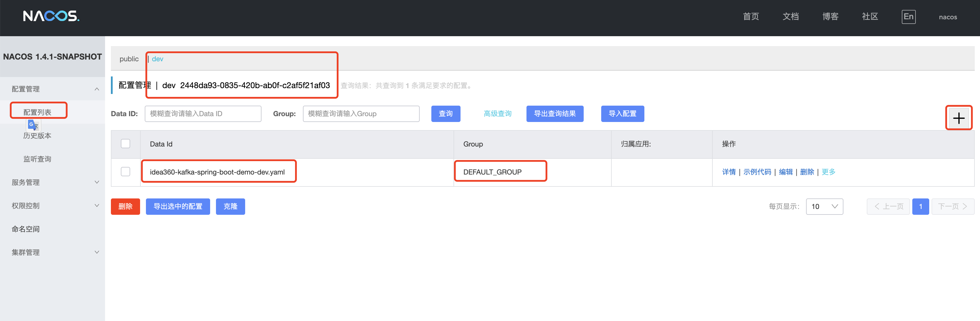Expand the 权限控制 sidebar section
The width and height of the screenshot is (980, 321).
[97, 206]
